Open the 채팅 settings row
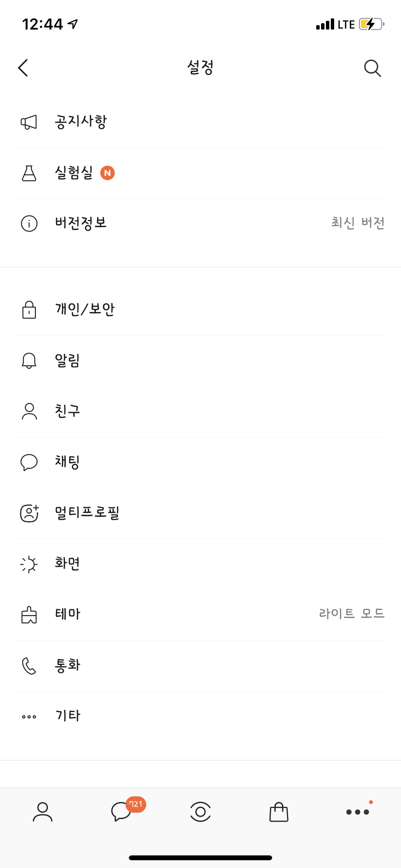This screenshot has width=401, height=868. (200, 463)
